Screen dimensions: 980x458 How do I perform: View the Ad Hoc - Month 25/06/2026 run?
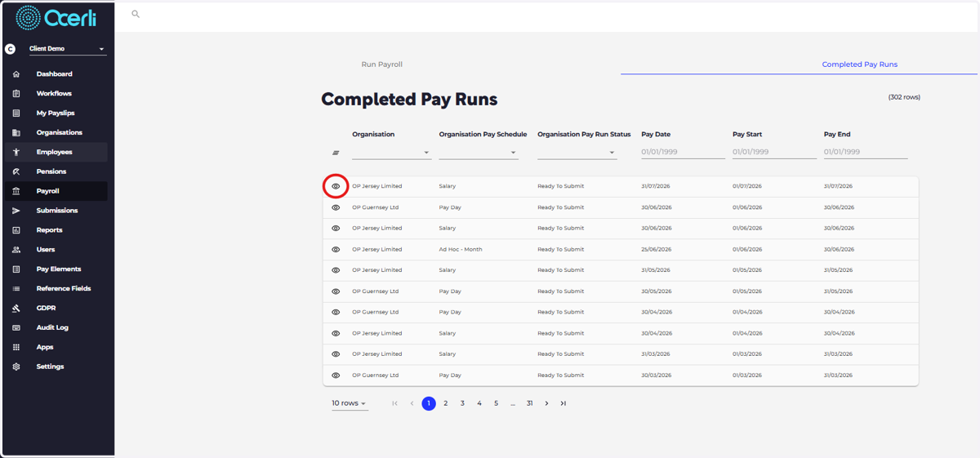(x=336, y=250)
